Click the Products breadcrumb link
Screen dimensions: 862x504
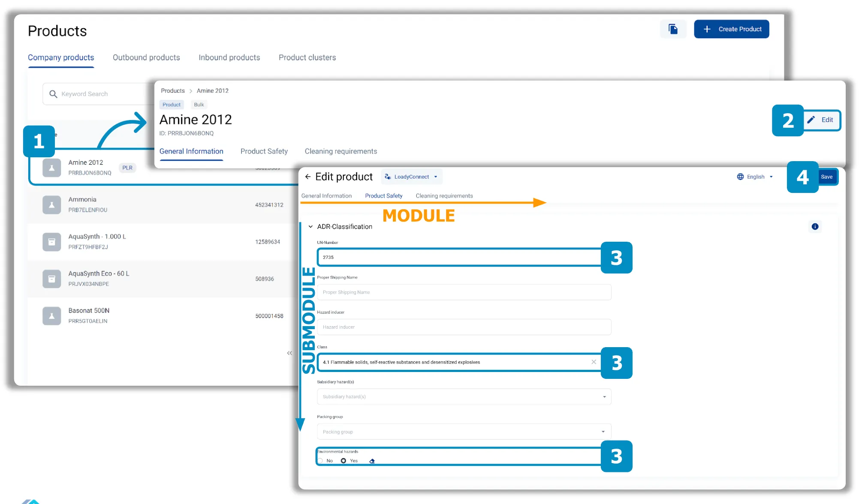point(173,91)
